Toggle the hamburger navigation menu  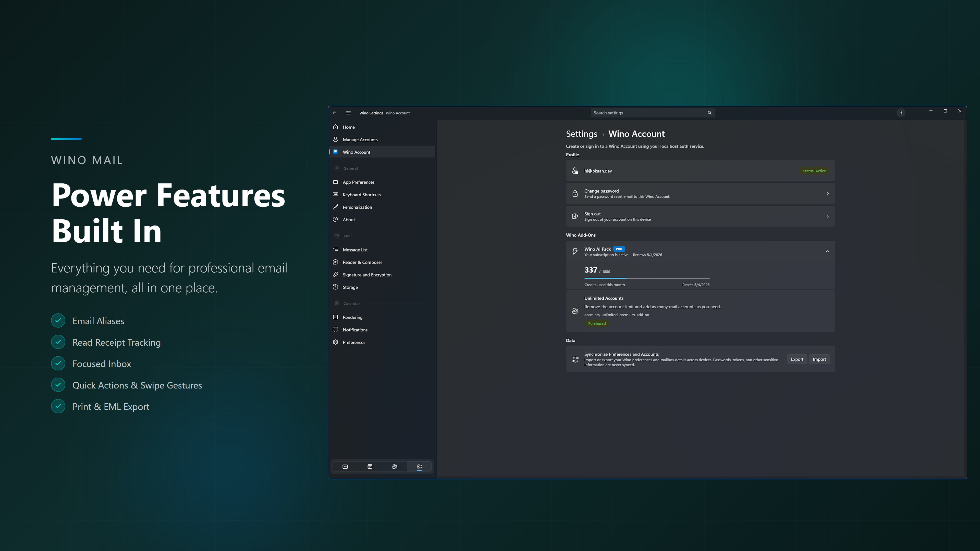click(x=348, y=113)
